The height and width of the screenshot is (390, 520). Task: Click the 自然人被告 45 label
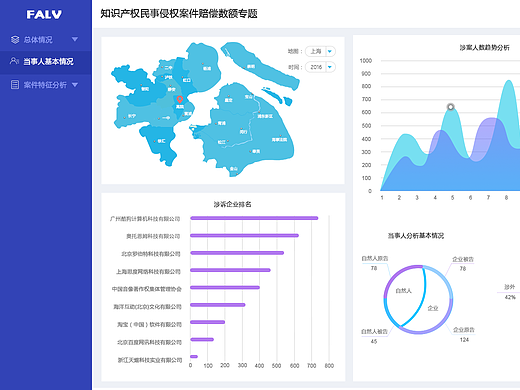(x=374, y=336)
